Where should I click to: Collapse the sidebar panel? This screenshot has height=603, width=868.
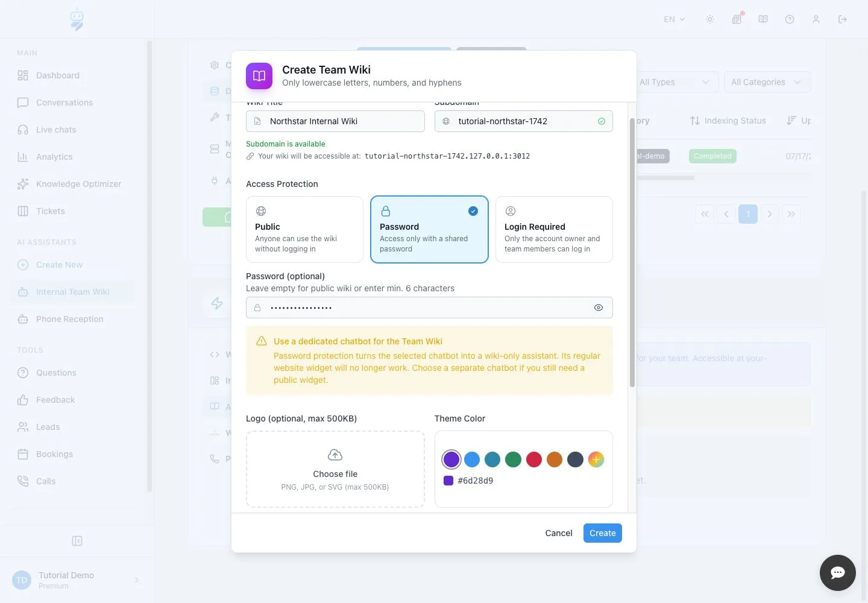pyautogui.click(x=77, y=541)
